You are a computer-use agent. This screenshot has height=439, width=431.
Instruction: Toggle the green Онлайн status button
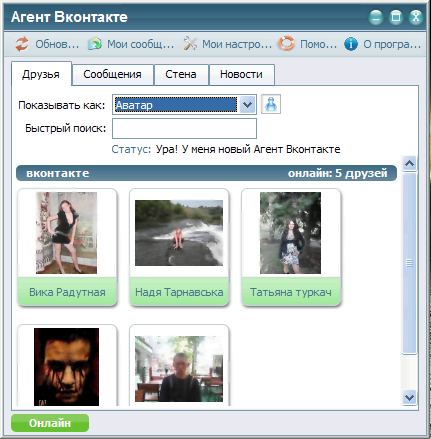tap(50, 423)
